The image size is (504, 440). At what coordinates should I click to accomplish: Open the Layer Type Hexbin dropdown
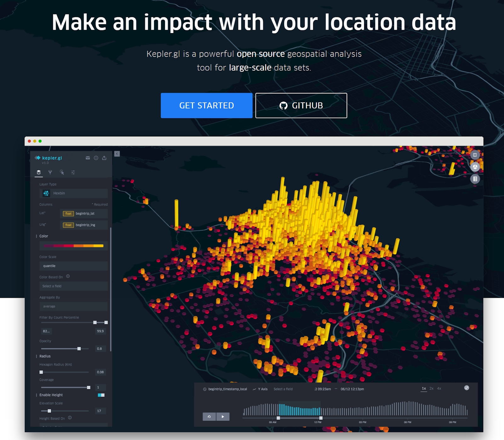coord(73,193)
